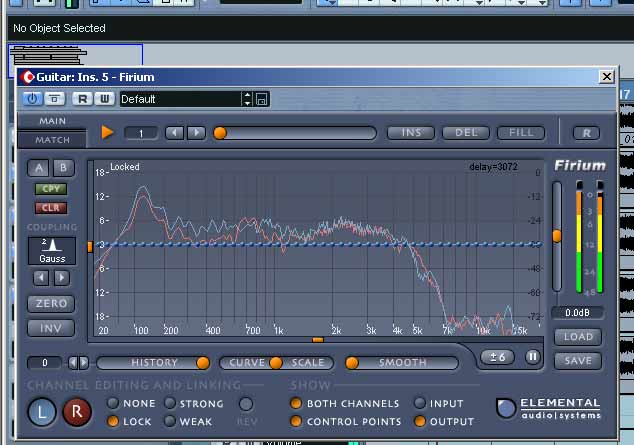Toggle the plugin power bypass button
Image resolution: width=634 pixels, height=445 pixels.
[x=32, y=99]
